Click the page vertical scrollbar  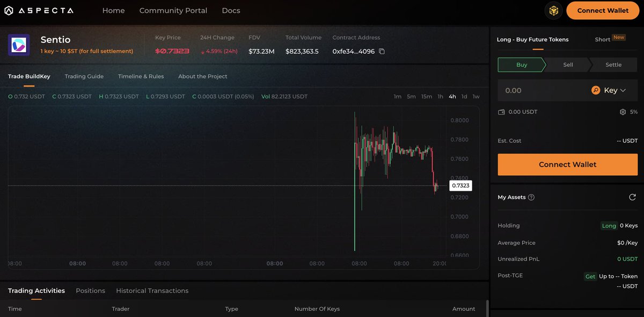487,308
